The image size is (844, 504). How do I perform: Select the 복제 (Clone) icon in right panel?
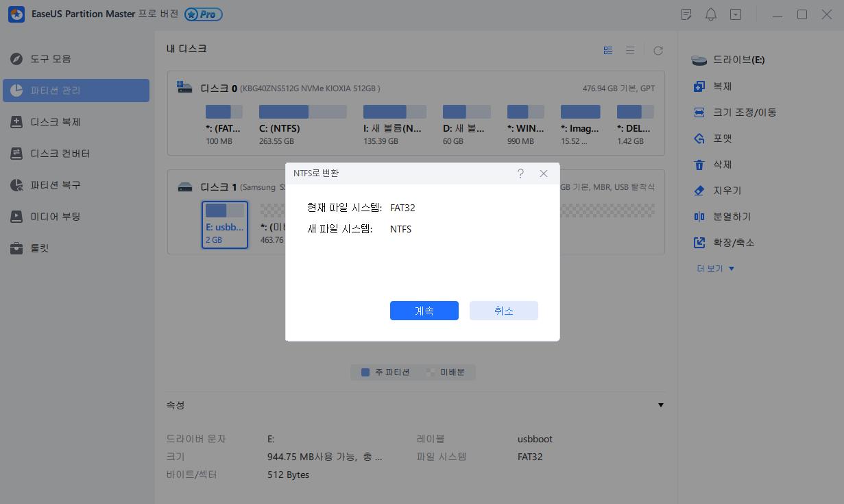click(699, 86)
